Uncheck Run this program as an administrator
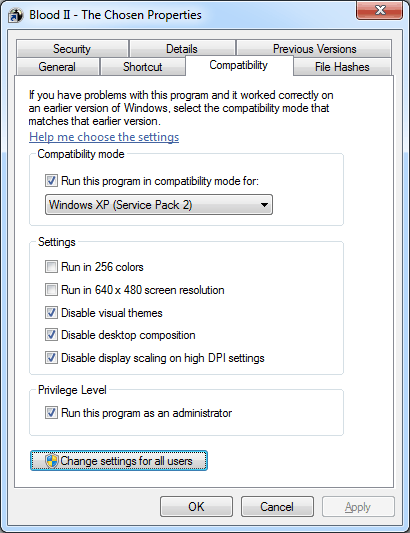Image resolution: width=410 pixels, height=533 pixels. click(51, 413)
